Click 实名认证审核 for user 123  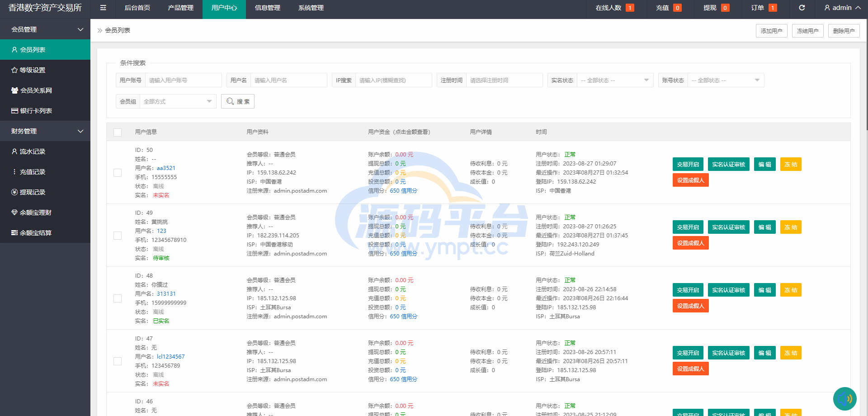click(729, 227)
